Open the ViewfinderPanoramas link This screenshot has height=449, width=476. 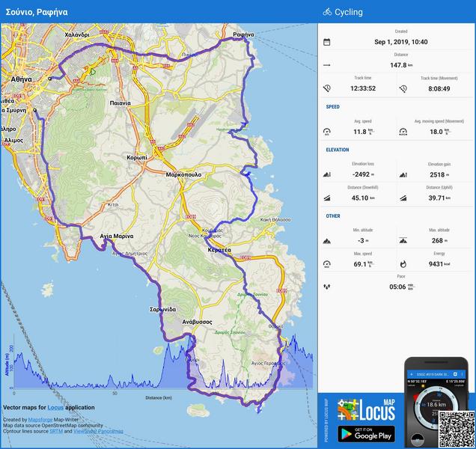pos(100,432)
